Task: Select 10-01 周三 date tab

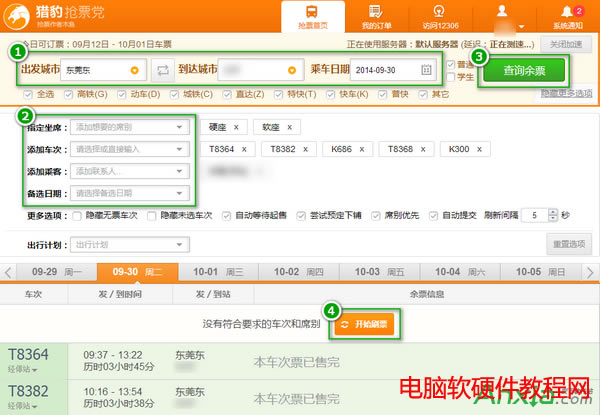Action: tap(217, 271)
